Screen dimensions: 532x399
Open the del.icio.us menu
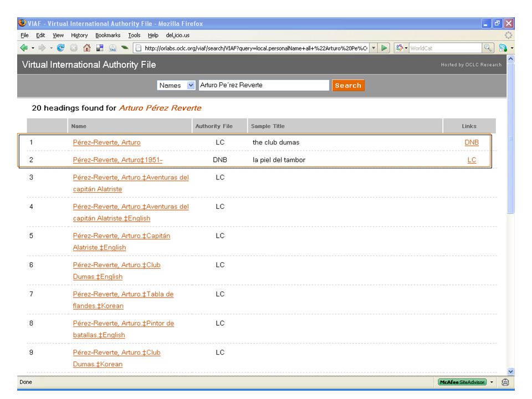click(177, 35)
